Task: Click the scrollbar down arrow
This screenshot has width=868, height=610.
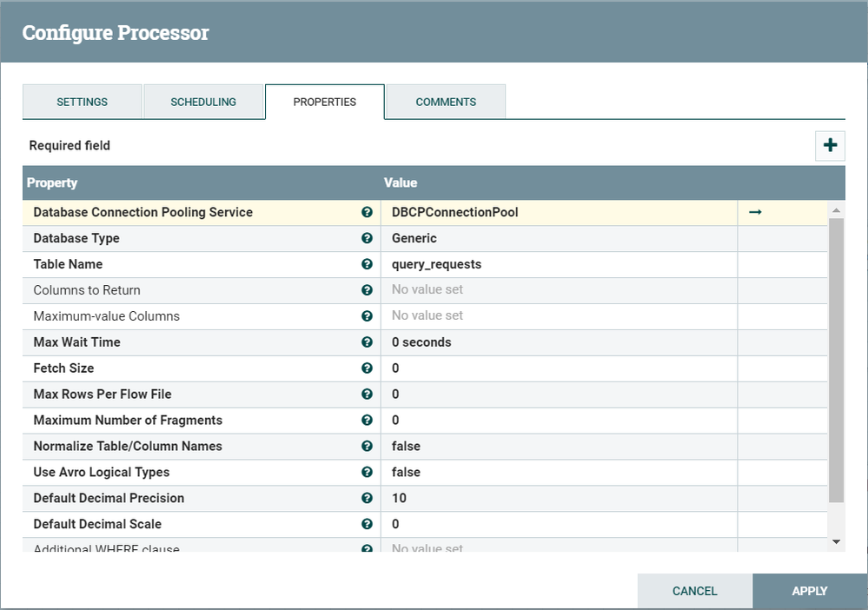Action: [837, 540]
